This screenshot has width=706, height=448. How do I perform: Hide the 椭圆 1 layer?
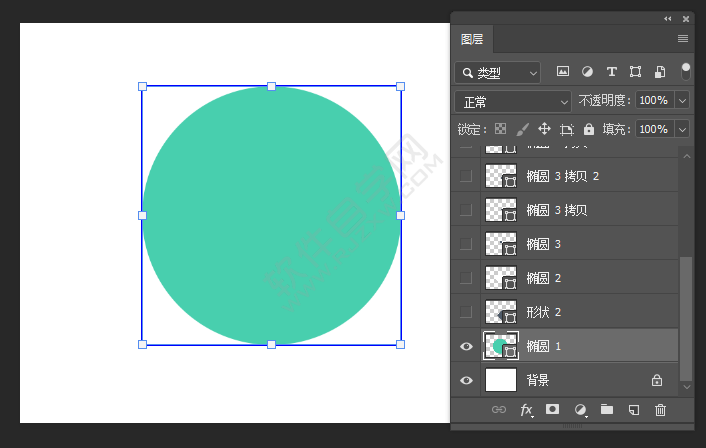pos(466,346)
